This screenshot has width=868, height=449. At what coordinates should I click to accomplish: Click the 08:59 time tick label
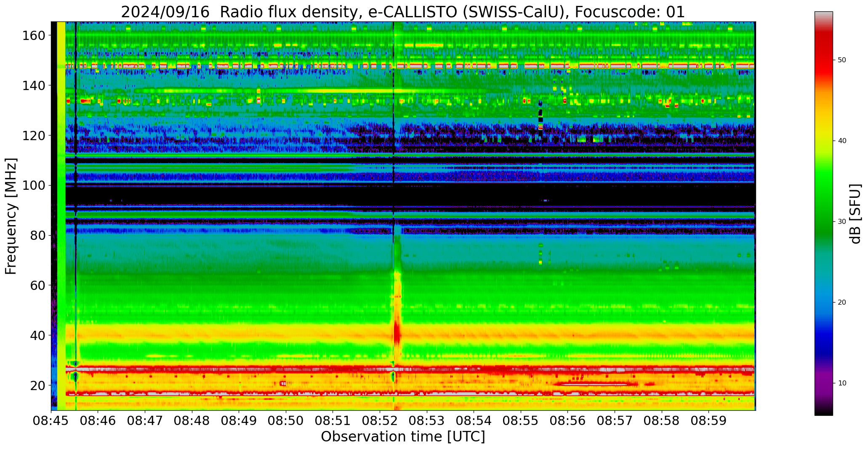708,421
